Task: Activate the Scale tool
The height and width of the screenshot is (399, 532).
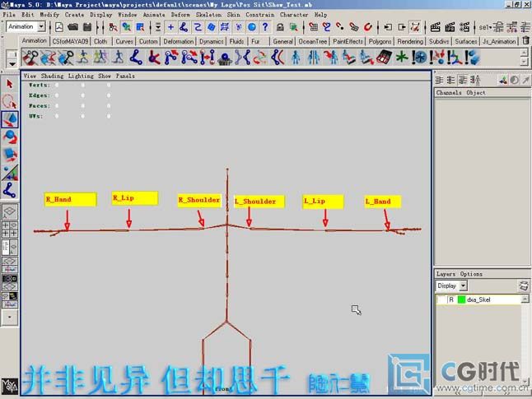Action: (10, 155)
